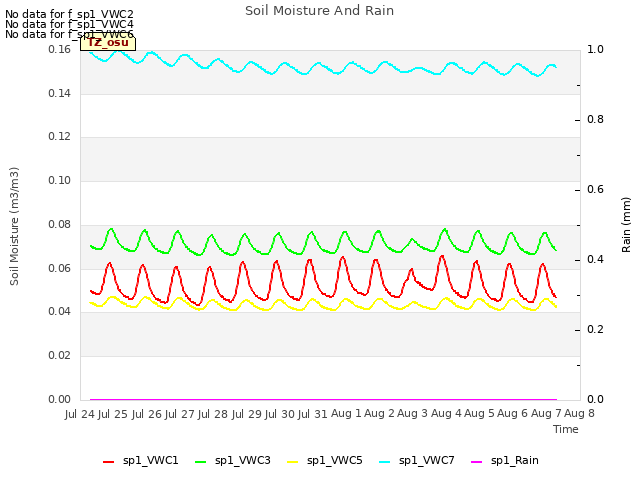Click the Aug 4 date tick label
Screen dimensions: 640x480
446,414
